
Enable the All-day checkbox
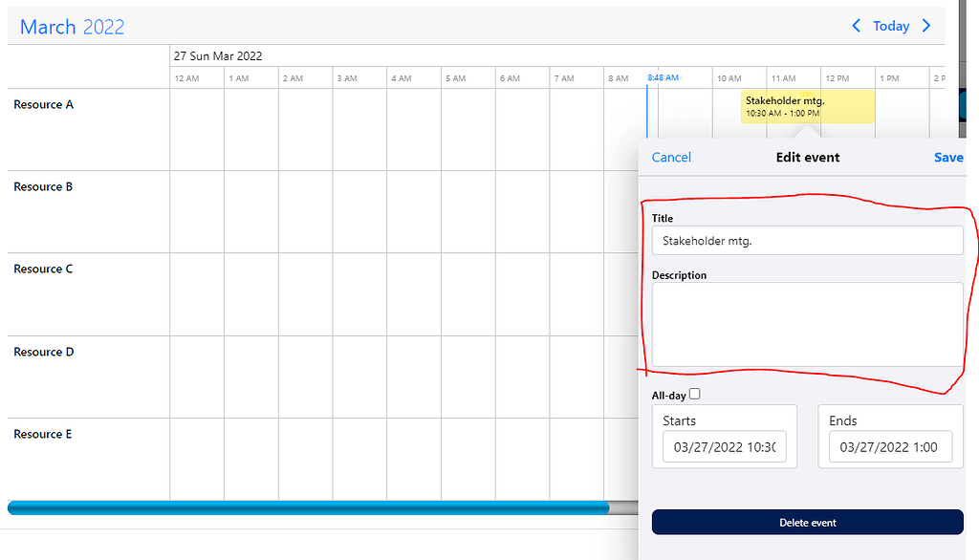pyautogui.click(x=695, y=394)
